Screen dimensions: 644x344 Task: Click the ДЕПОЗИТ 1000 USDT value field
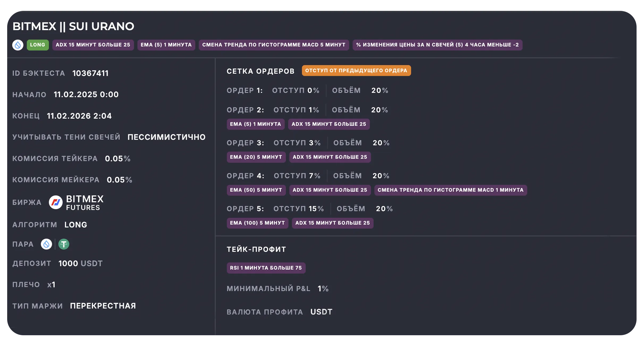click(80, 264)
